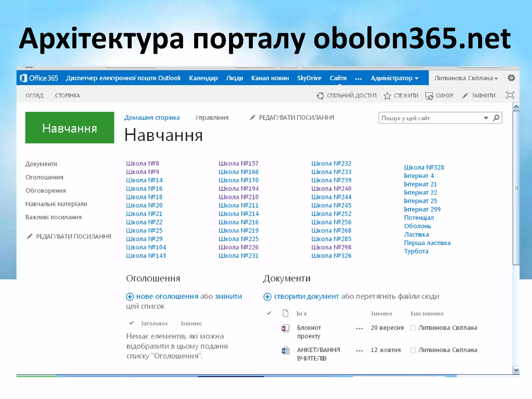The width and height of the screenshot is (532, 399).
Task: Click the vertical scrollbar thumb
Action: 516,188
